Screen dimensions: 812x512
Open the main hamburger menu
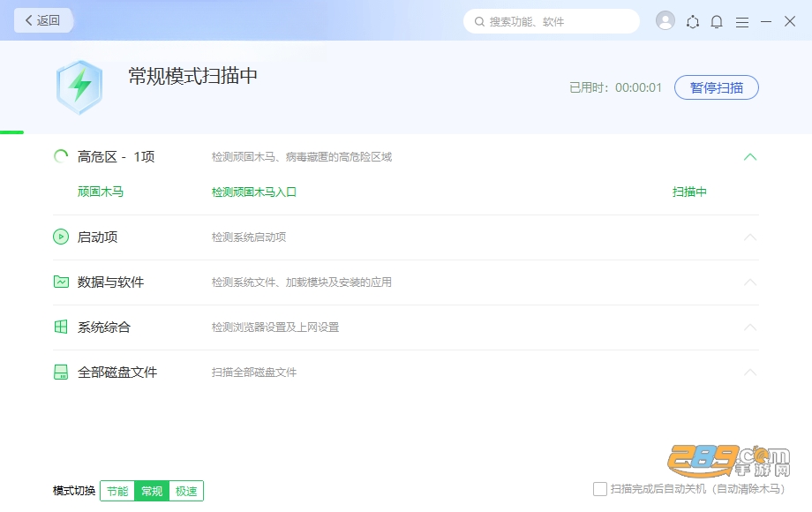(x=742, y=22)
